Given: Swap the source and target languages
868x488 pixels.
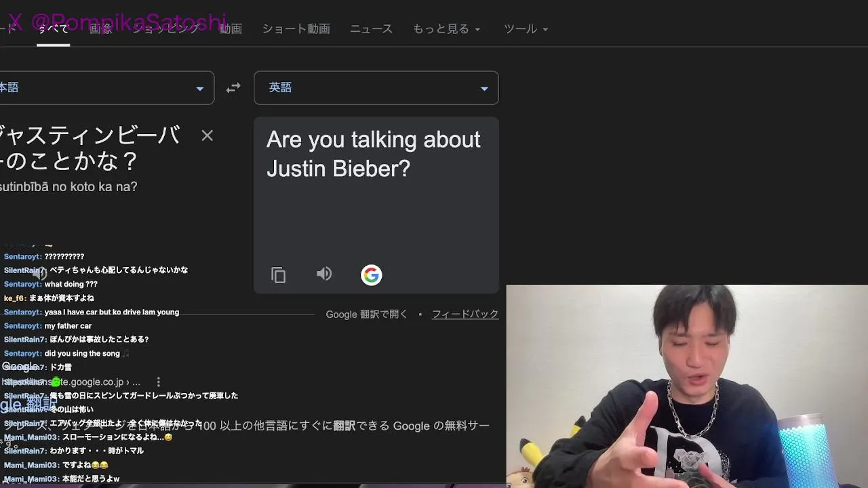Looking at the screenshot, I should [x=233, y=88].
